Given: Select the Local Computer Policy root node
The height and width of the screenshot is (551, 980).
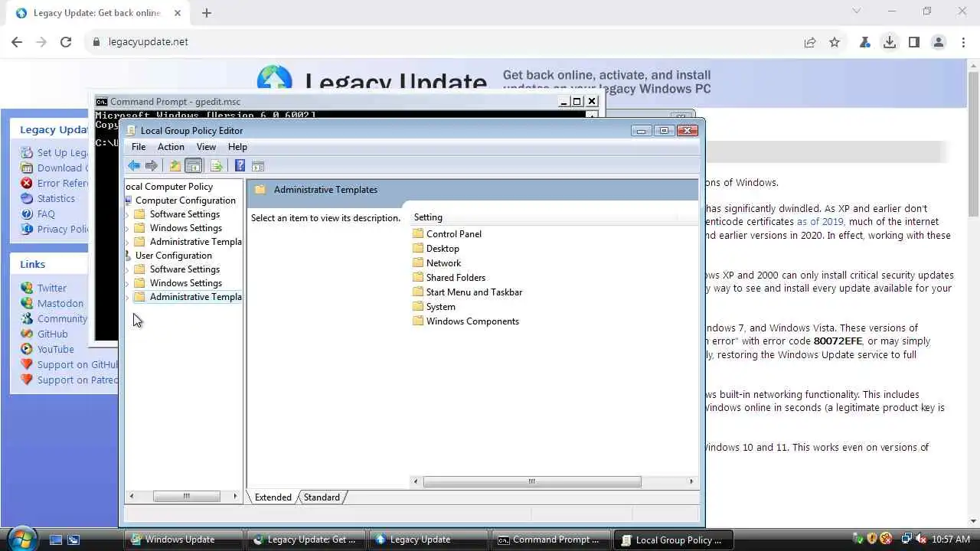Looking at the screenshot, I should [x=169, y=187].
